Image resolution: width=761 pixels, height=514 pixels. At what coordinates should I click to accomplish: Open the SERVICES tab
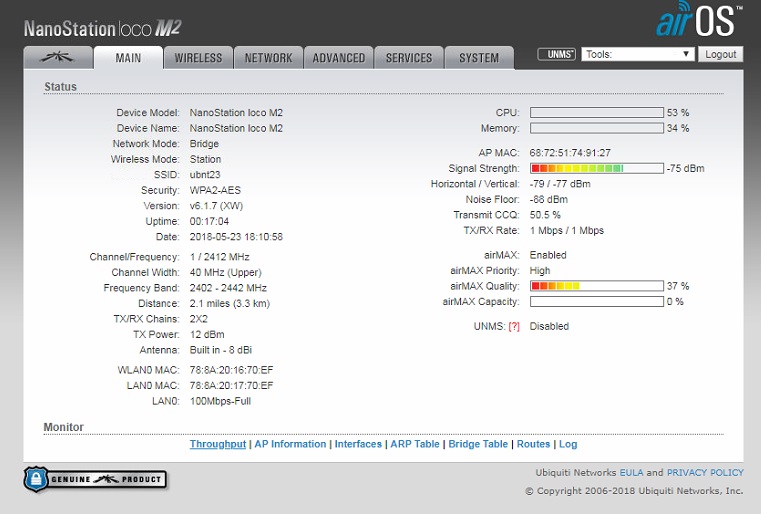click(409, 58)
